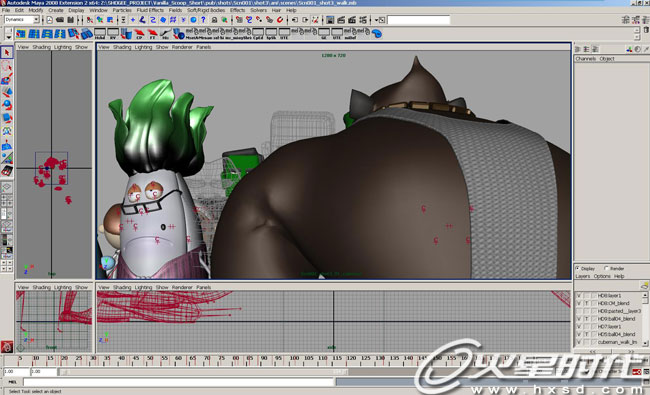
Task: Click Channels in Channel Box
Action: click(x=585, y=58)
